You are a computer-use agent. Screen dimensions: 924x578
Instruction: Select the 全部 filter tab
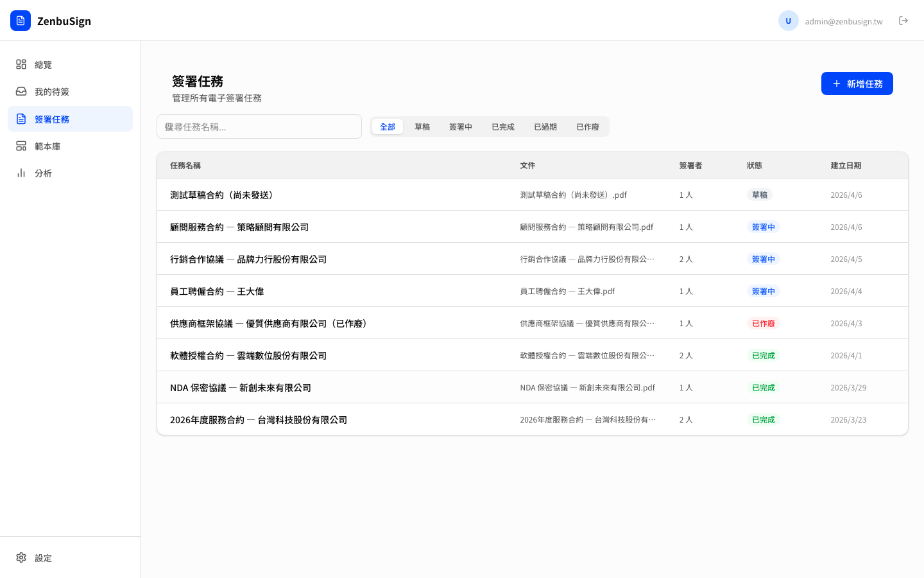tap(388, 127)
